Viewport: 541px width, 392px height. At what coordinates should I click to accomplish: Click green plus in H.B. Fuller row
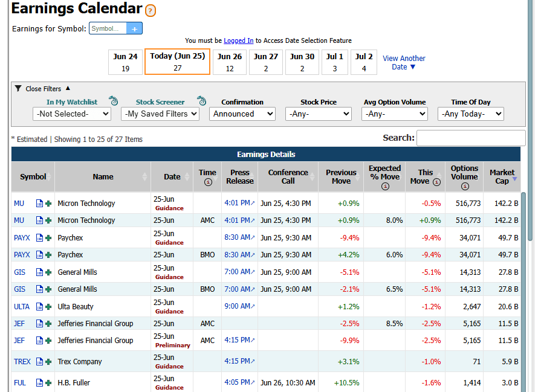tap(48, 383)
